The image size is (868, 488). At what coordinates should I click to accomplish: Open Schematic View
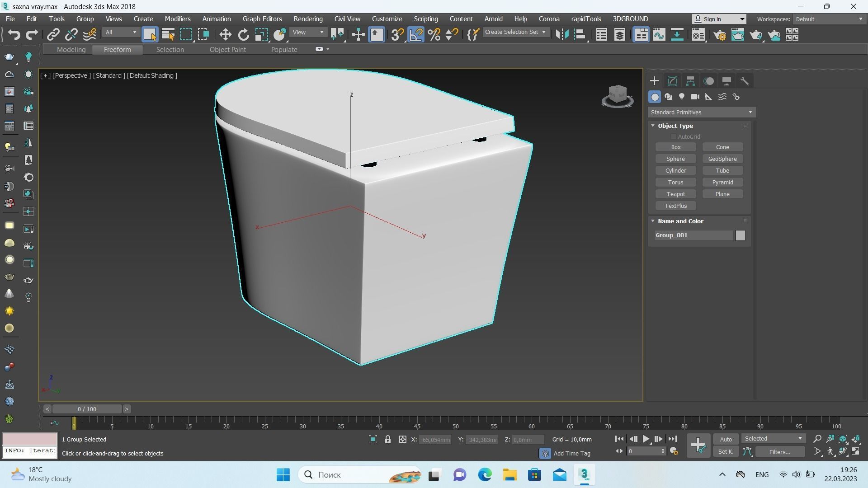(x=677, y=35)
